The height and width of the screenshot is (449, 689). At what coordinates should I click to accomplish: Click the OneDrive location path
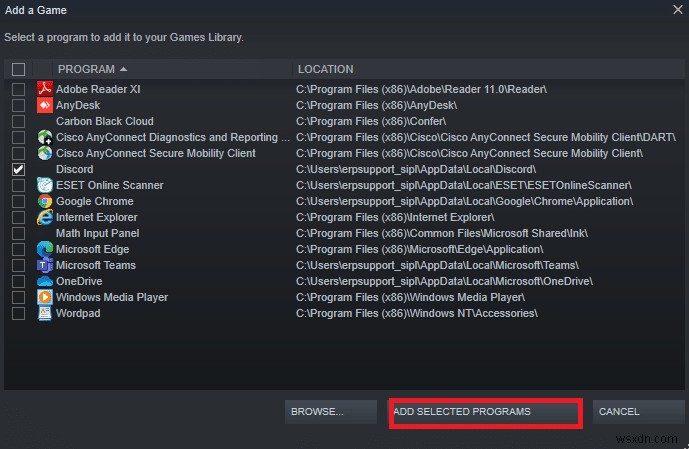point(444,281)
